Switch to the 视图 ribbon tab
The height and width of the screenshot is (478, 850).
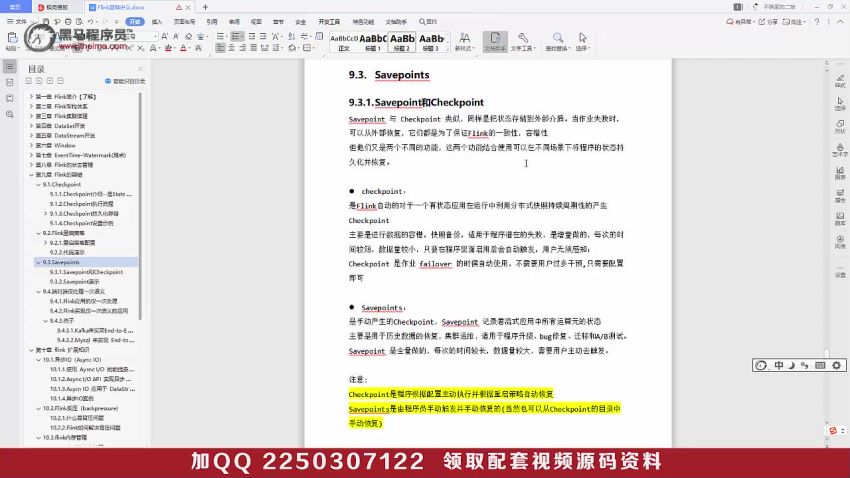tap(256, 19)
